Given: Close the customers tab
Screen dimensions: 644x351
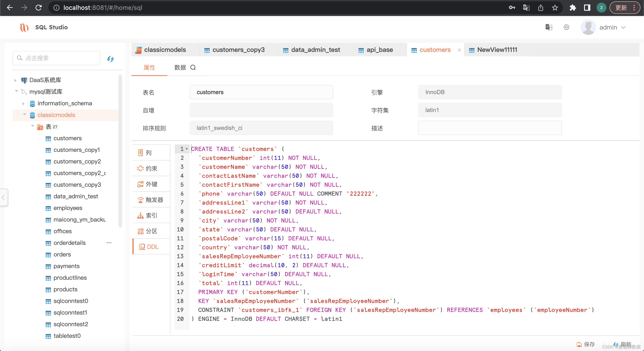Looking at the screenshot, I should 459,50.
